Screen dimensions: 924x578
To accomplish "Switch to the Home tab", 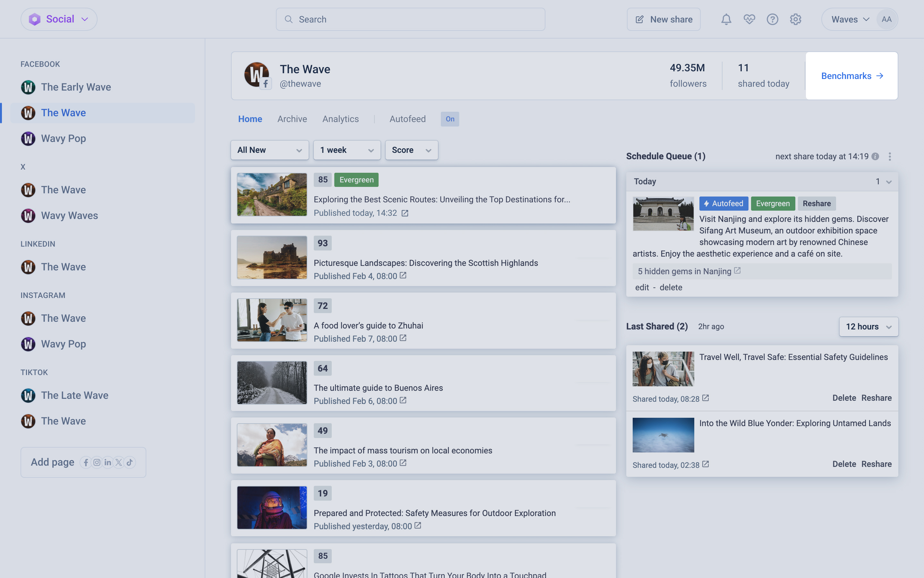I will point(250,119).
